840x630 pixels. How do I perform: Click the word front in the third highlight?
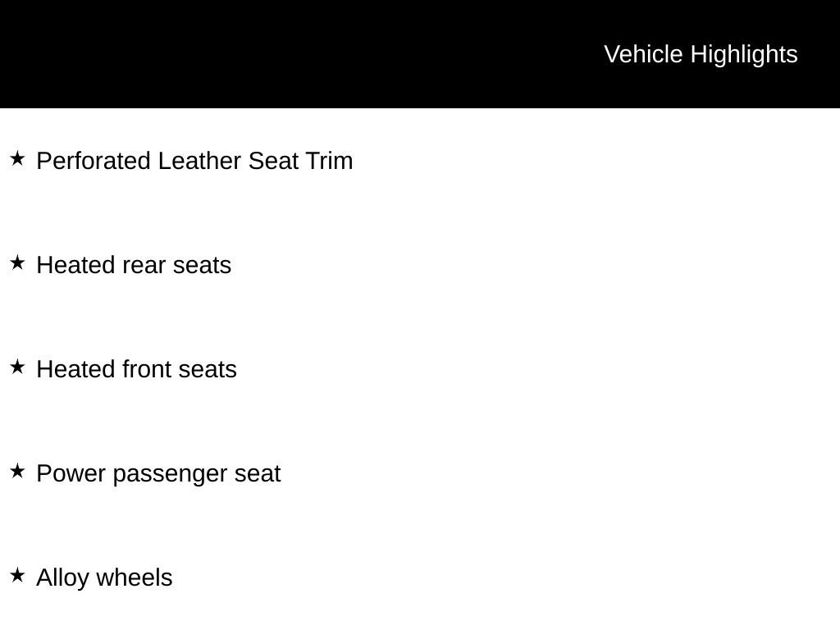147,369
